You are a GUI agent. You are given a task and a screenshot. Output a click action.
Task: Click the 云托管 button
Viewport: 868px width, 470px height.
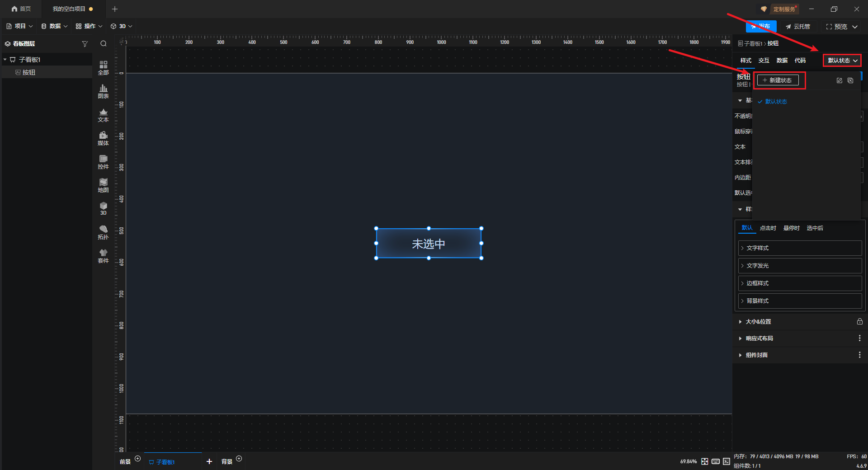798,27
